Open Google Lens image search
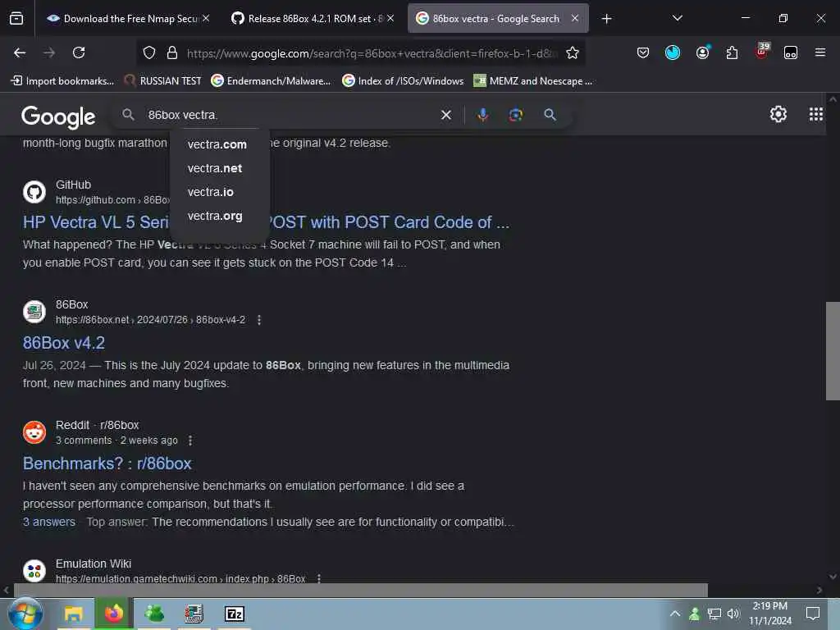Screen dimensions: 840x630 coord(515,115)
